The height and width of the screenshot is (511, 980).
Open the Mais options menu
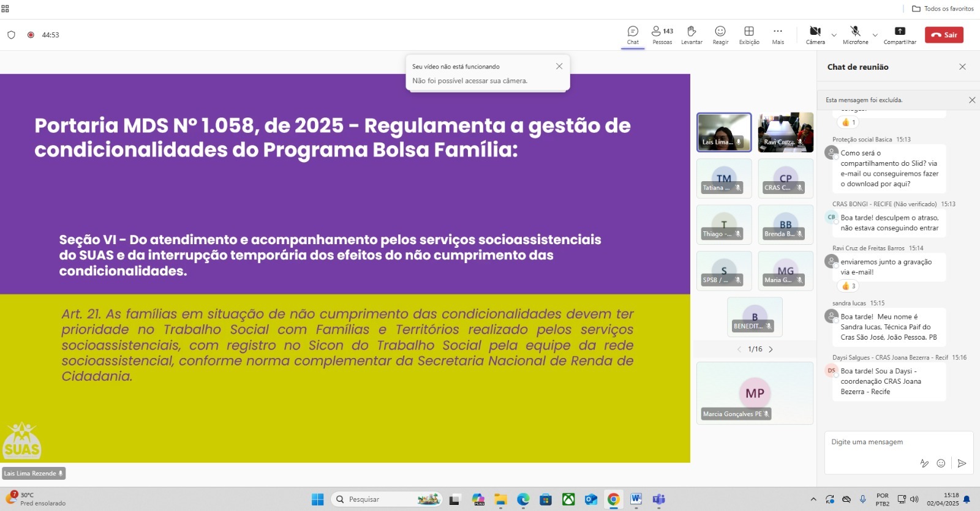coord(778,35)
